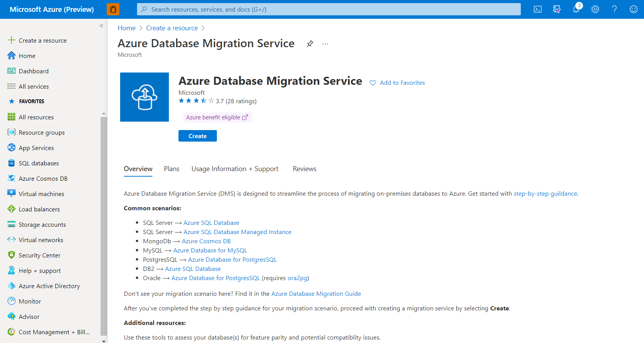This screenshot has width=644, height=343.
Task: Open SQL databases in the sidebar
Action: click(39, 163)
